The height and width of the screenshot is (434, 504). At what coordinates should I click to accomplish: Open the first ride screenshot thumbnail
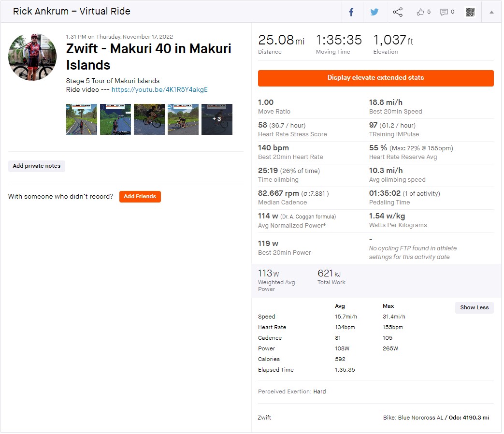pos(82,119)
